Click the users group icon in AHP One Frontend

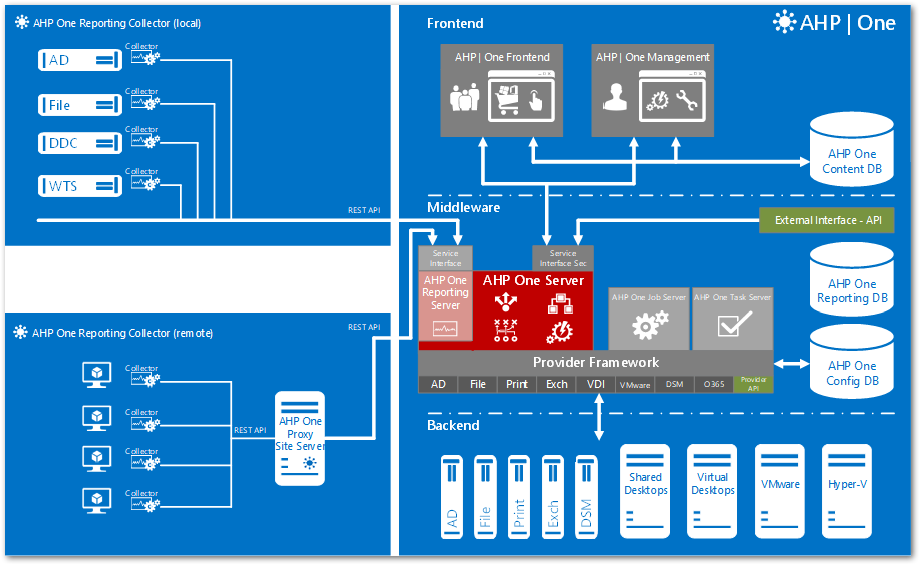[464, 97]
